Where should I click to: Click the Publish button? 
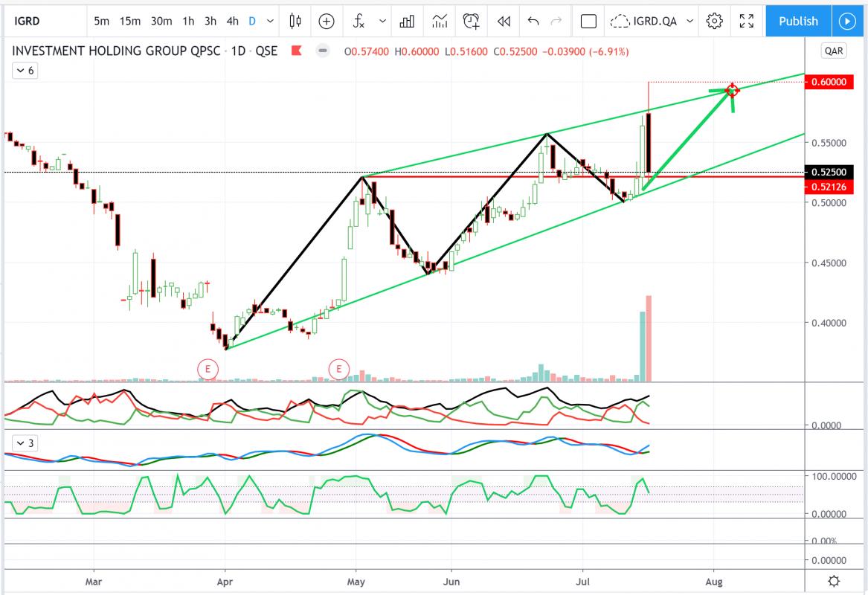coord(798,21)
